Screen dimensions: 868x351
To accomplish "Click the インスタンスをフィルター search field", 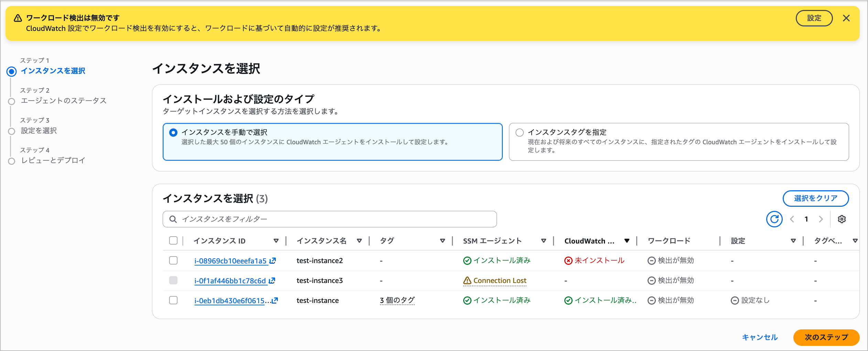I will point(329,219).
